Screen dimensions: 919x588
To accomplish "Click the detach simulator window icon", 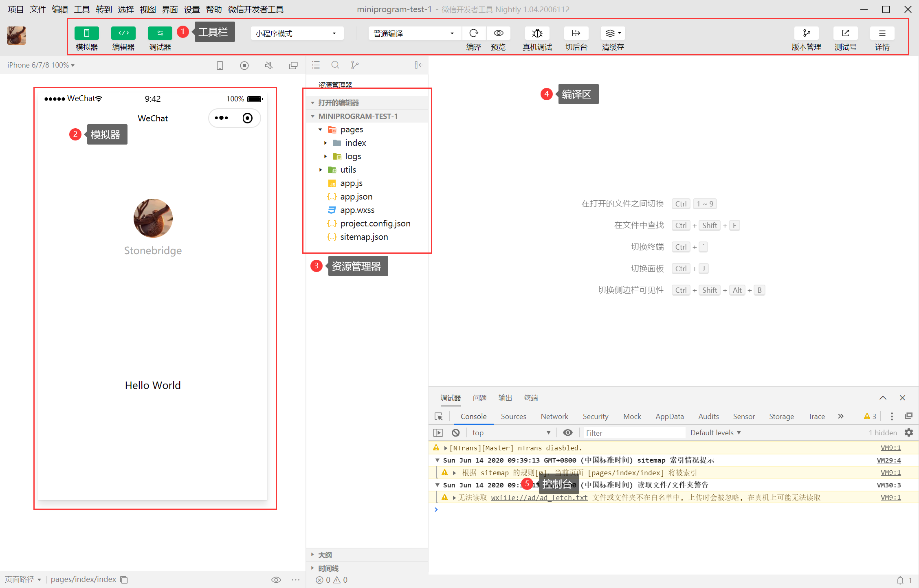I will click(293, 65).
